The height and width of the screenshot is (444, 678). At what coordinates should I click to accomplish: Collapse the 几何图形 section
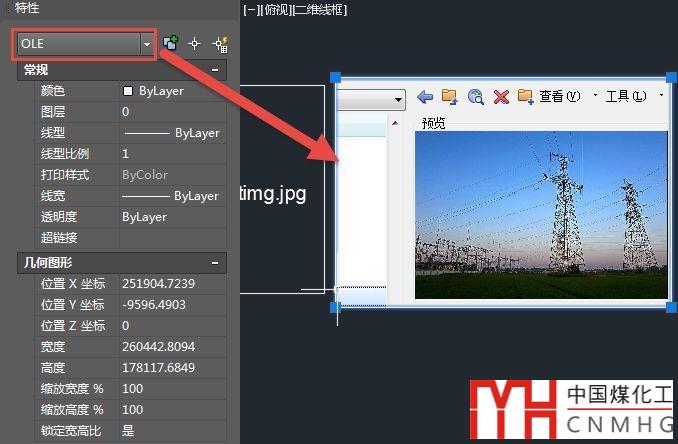[215, 263]
